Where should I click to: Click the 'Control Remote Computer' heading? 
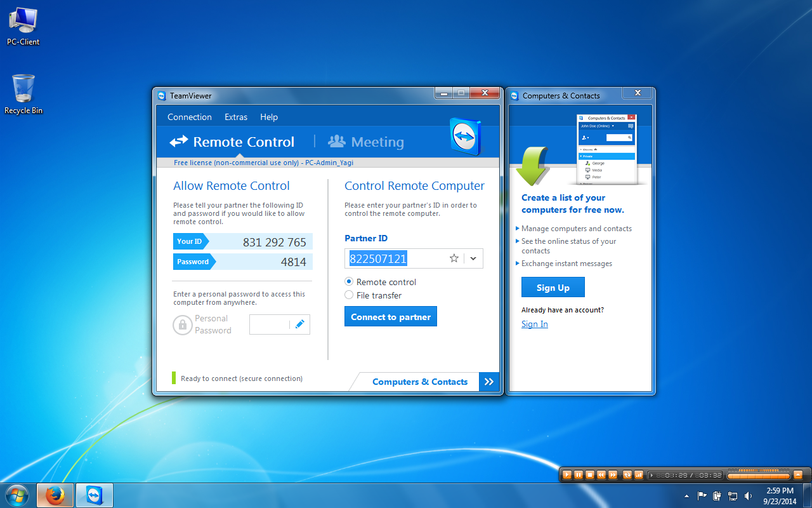pyautogui.click(x=414, y=186)
